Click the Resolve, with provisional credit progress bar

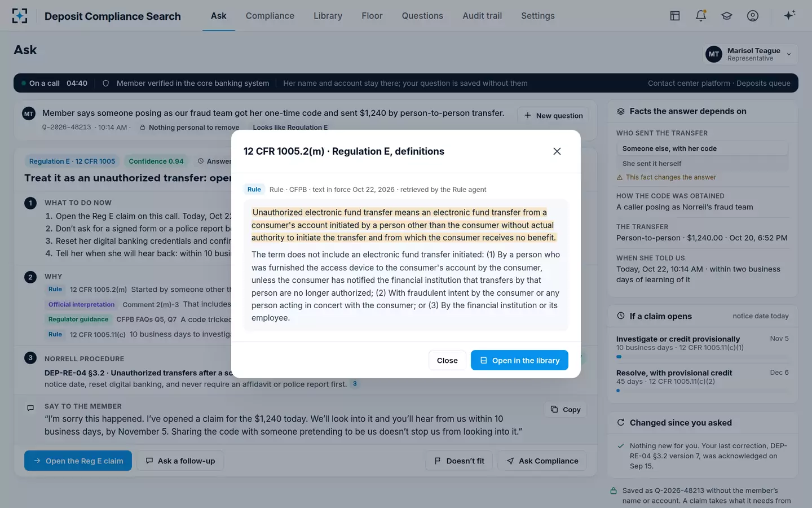(703, 391)
